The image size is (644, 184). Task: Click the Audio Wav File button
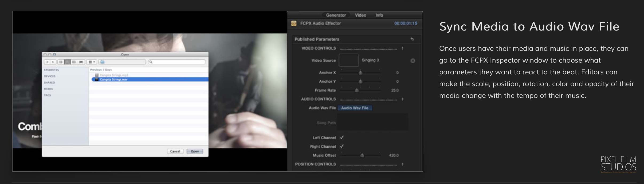(355, 108)
